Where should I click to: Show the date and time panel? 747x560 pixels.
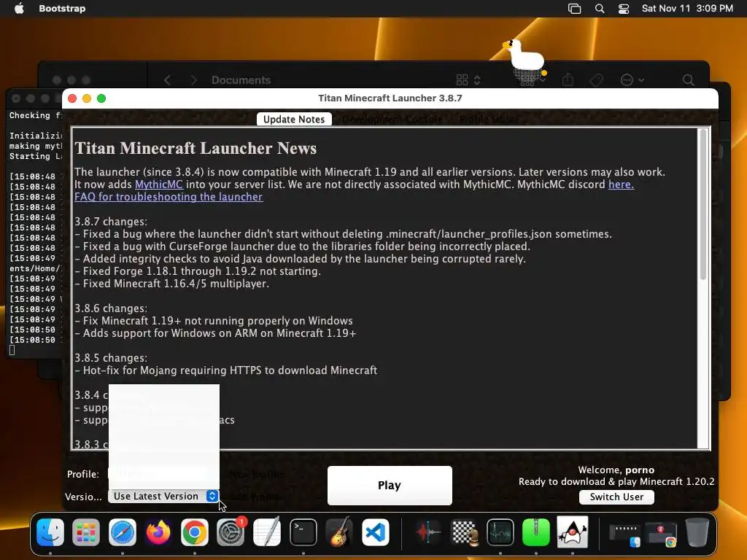687,8
